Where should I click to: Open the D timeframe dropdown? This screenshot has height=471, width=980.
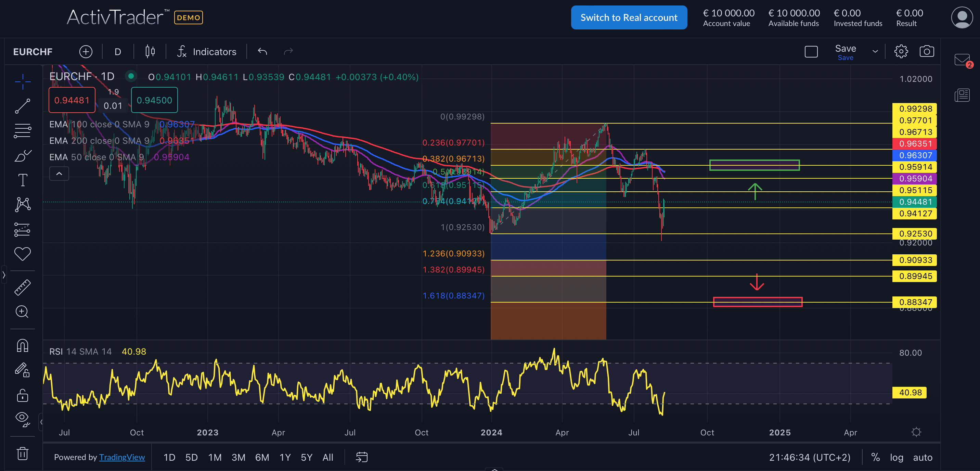click(118, 51)
